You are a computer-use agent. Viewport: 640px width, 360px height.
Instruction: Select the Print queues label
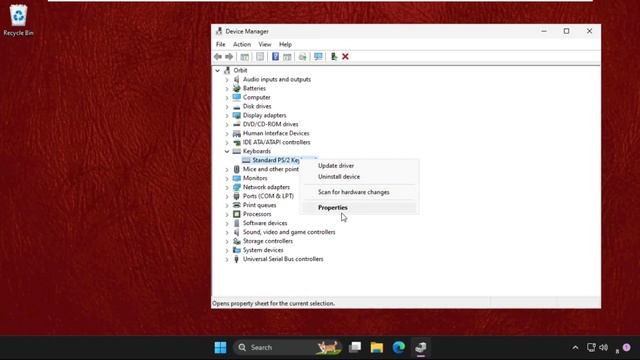pos(259,205)
